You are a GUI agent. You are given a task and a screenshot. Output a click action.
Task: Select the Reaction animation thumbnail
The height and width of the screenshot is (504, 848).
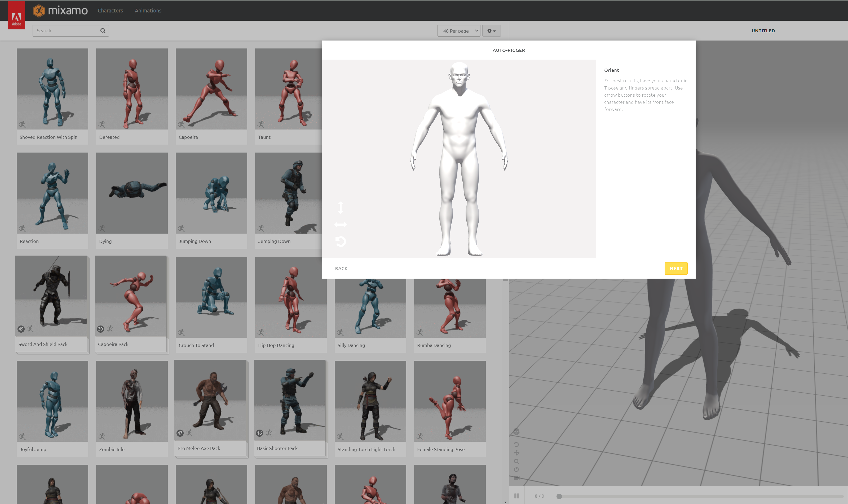click(x=52, y=193)
